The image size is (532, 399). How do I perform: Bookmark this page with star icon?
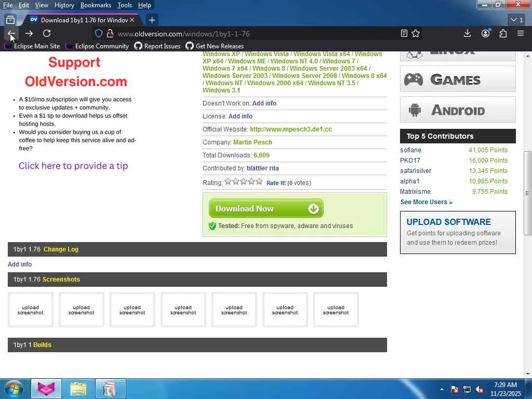[416, 33]
